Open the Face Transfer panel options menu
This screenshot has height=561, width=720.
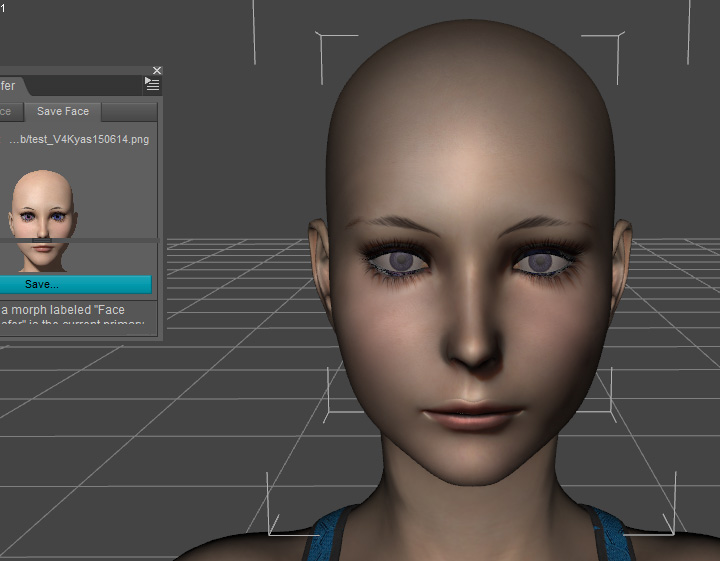point(152,84)
